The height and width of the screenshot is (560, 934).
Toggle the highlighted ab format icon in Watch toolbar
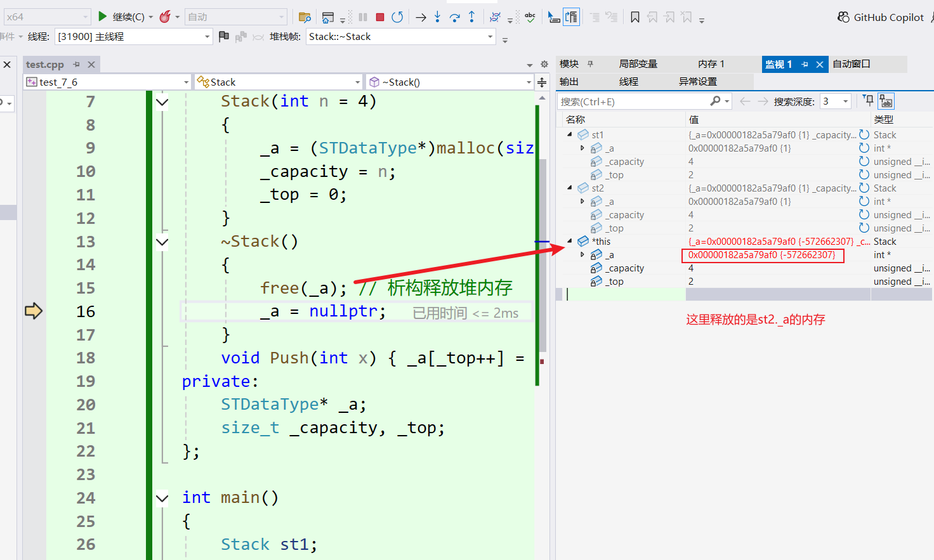coord(886,101)
